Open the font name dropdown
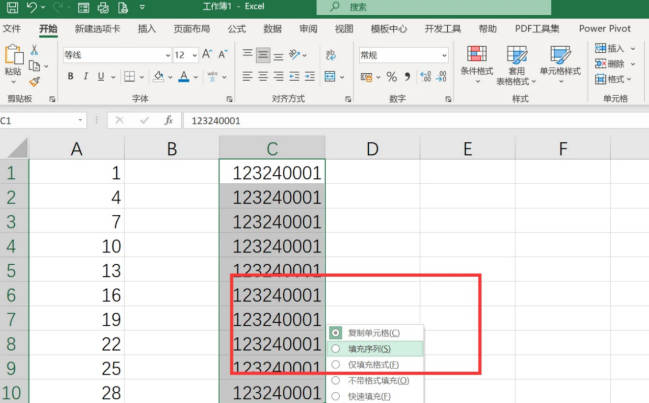This screenshot has width=649, height=403. (x=168, y=55)
